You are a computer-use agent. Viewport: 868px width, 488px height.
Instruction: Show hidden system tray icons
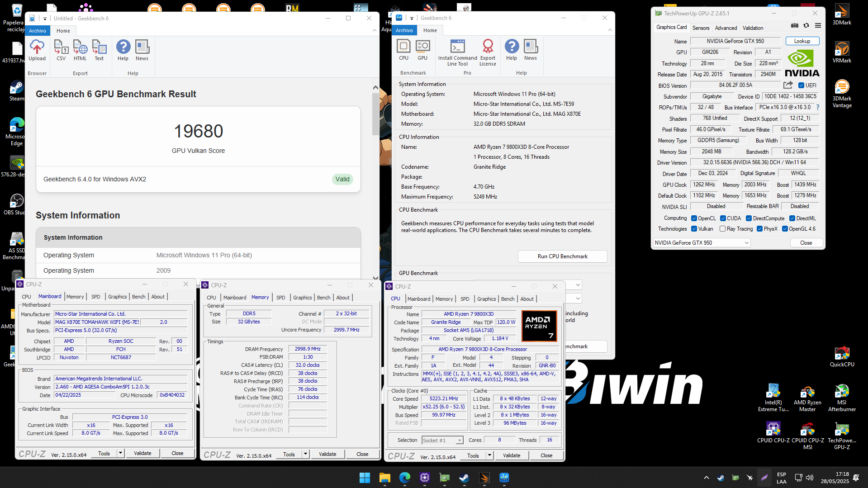tap(706, 478)
